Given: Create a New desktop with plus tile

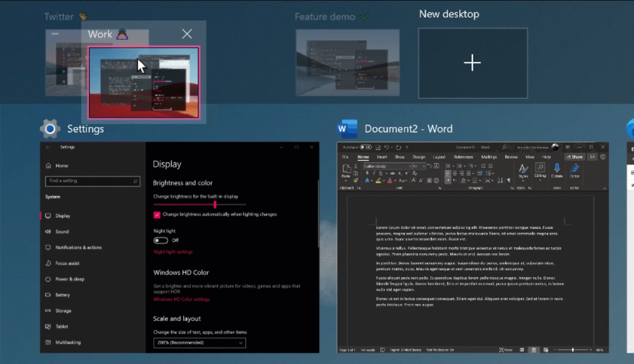Looking at the screenshot, I should tap(473, 63).
